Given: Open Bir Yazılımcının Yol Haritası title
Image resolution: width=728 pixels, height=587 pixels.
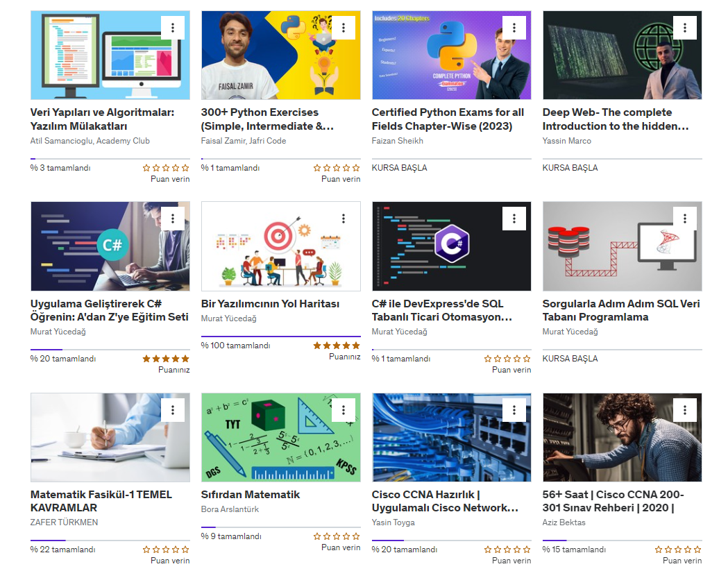Looking at the screenshot, I should click(x=270, y=304).
